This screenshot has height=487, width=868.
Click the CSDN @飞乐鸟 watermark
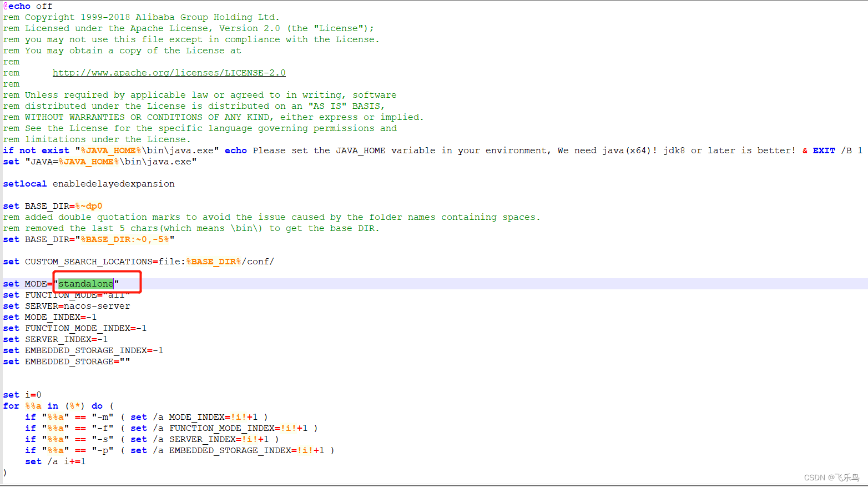[831, 477]
